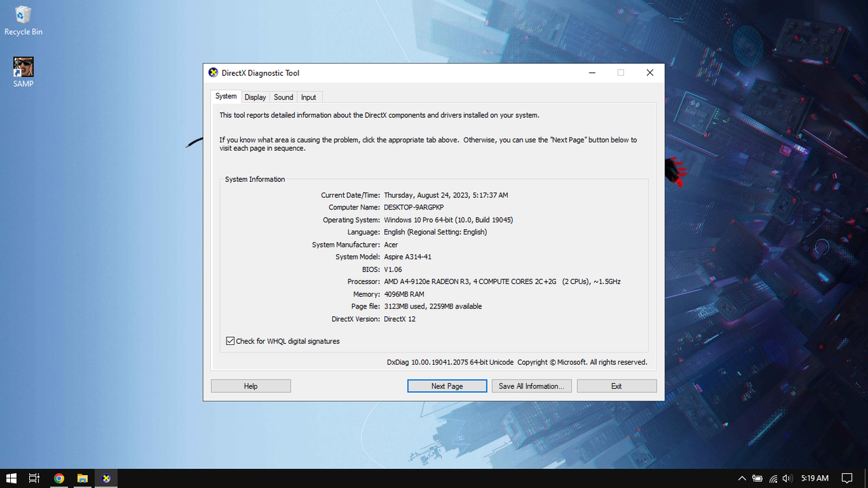
Task: Click the English language value
Action: [435, 232]
